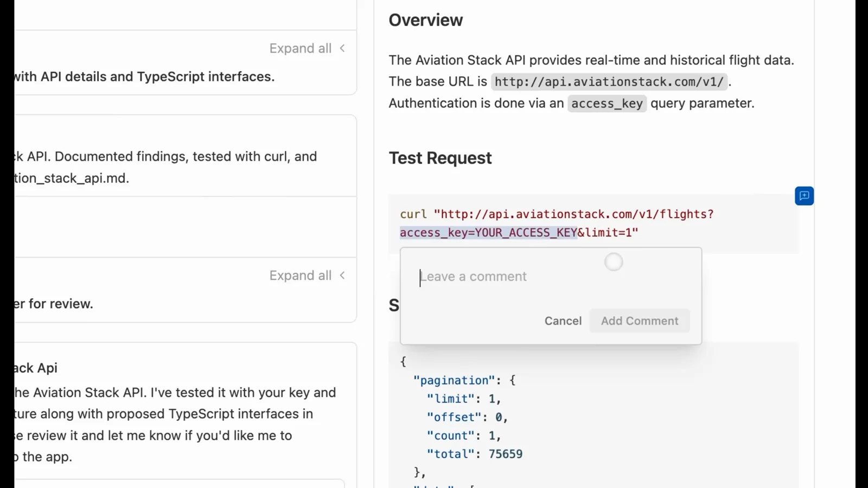Image resolution: width=868 pixels, height=488 pixels.
Task: Click the "count": 1 JSON line
Action: [464, 436]
